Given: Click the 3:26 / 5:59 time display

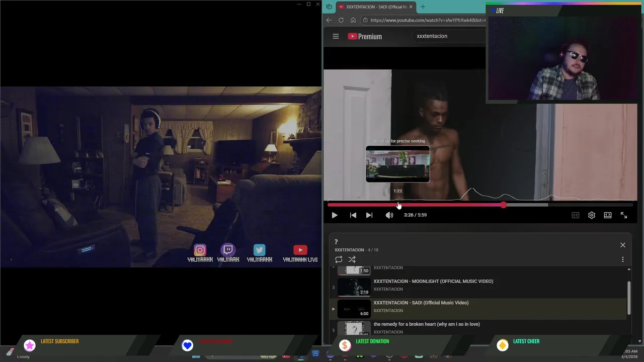Looking at the screenshot, I should [415, 215].
